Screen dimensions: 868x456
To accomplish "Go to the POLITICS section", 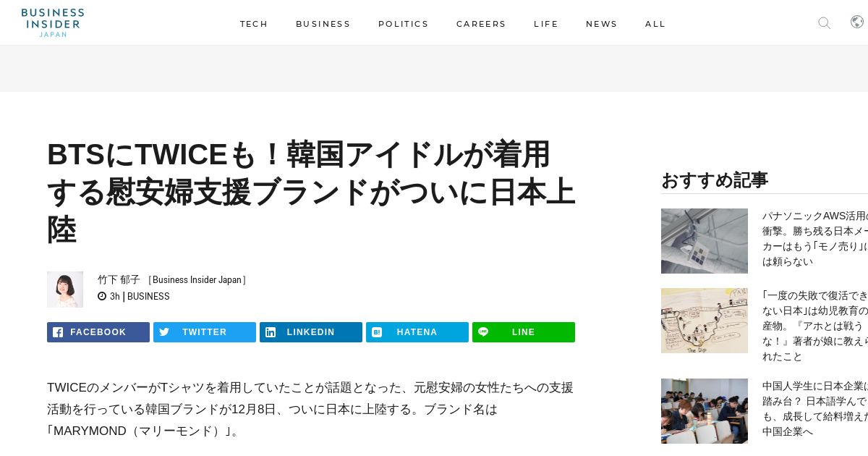I will tap(404, 24).
